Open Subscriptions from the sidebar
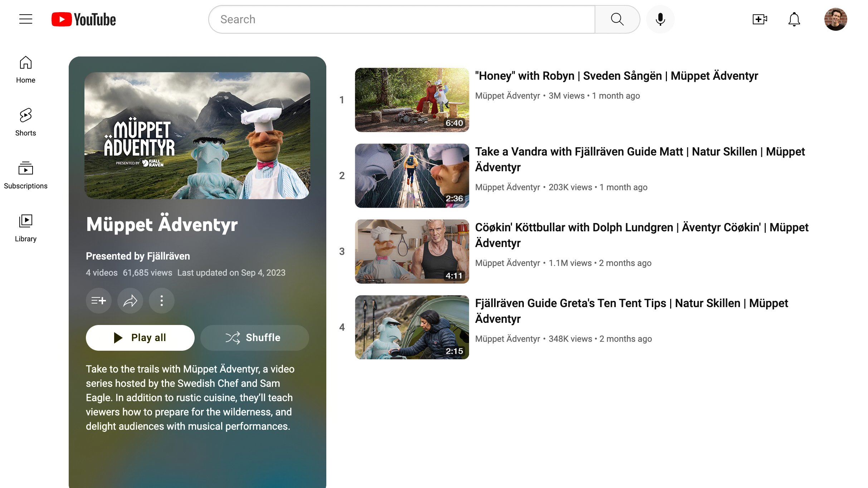 click(x=26, y=176)
